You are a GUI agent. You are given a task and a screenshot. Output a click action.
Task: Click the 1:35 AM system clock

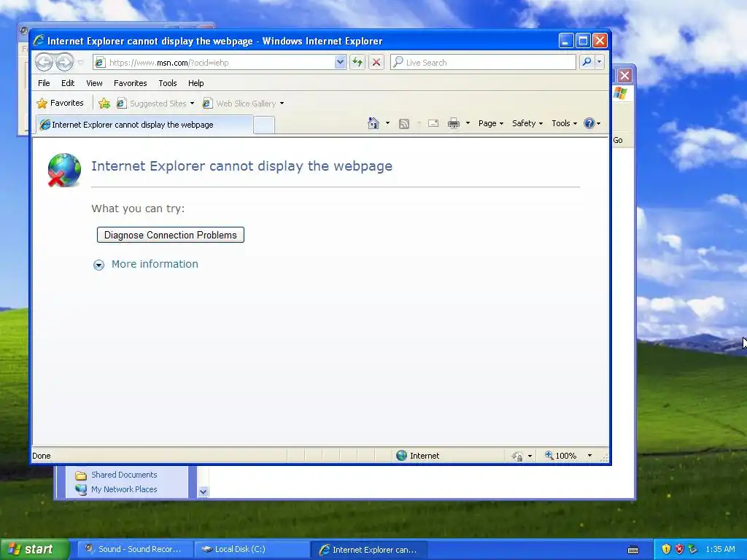tap(720, 549)
